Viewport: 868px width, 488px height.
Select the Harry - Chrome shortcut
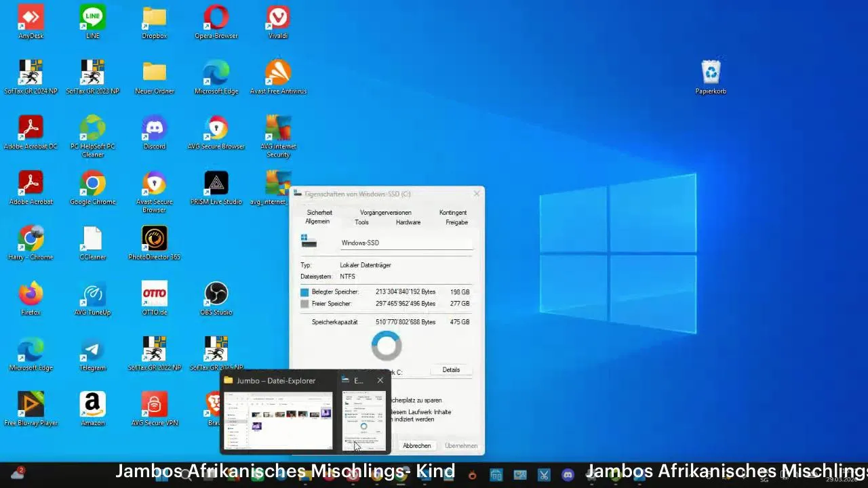pyautogui.click(x=31, y=243)
